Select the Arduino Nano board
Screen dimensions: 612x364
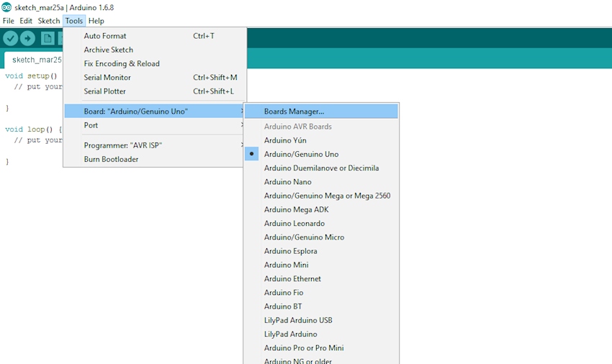(321, 182)
